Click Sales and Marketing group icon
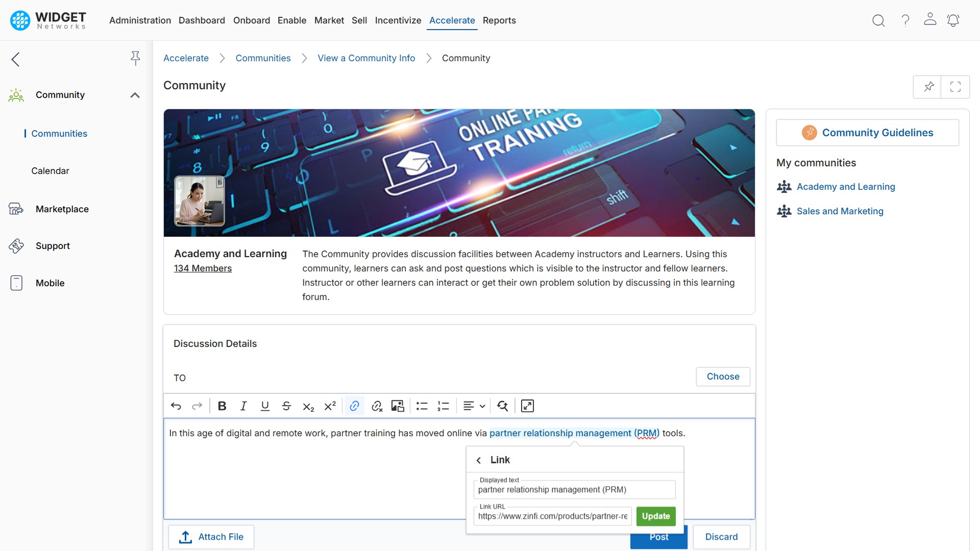Viewport: 980px width, 551px height. (x=784, y=211)
